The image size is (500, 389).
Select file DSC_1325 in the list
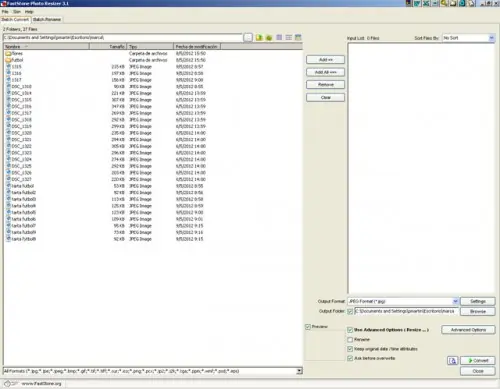[x=22, y=166]
